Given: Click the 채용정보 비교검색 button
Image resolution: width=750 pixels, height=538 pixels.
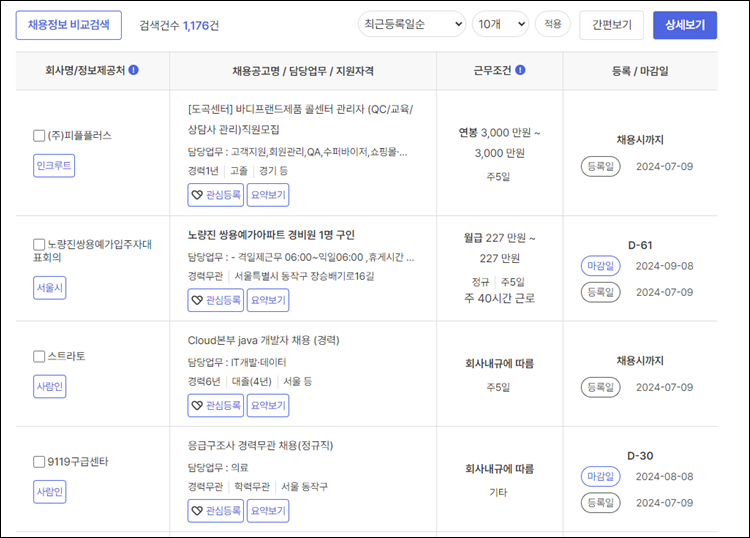Looking at the screenshot, I should [69, 25].
